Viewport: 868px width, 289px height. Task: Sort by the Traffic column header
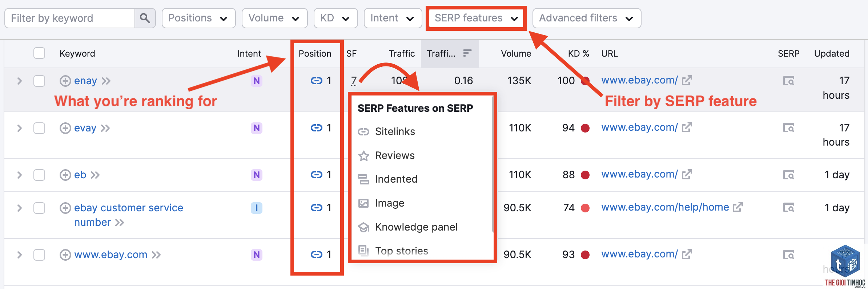pyautogui.click(x=402, y=53)
